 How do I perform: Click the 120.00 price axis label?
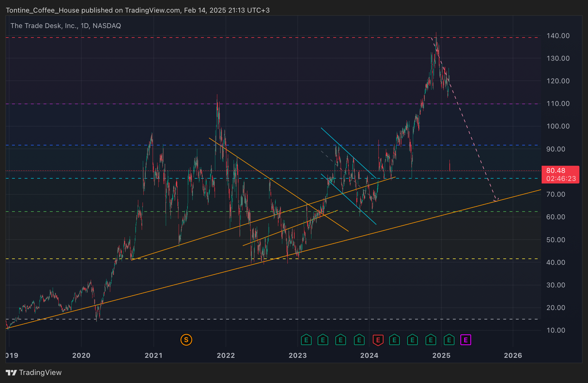558,81
